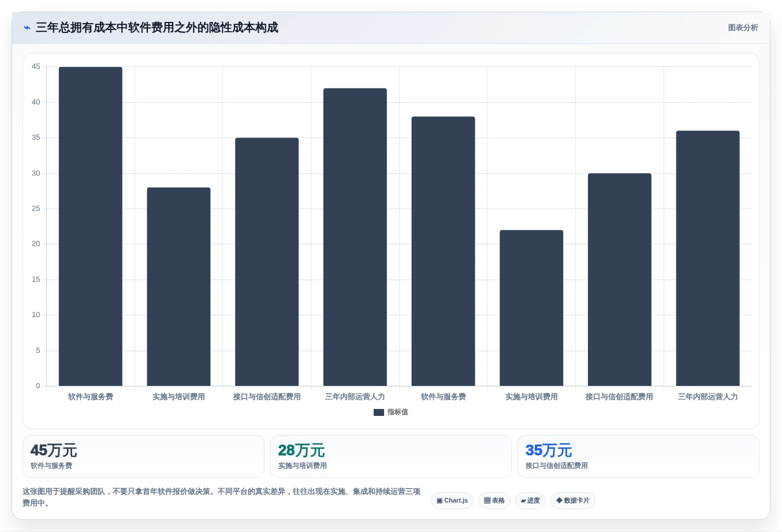Click the 图表分析 label in header

743,28
